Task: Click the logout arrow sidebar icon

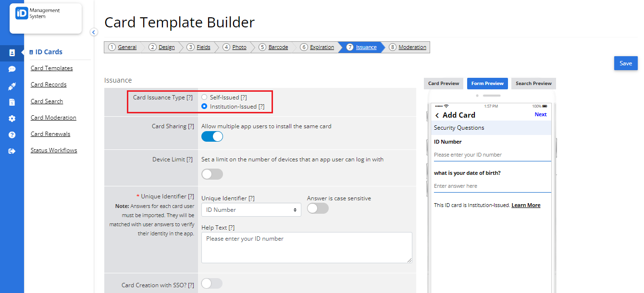Action: 12,151
